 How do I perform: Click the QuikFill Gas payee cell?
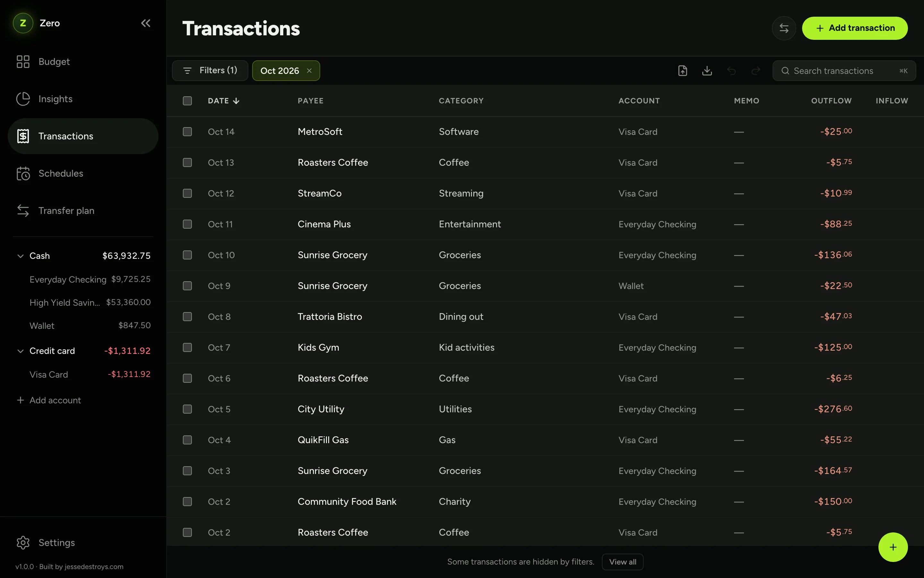tap(323, 440)
